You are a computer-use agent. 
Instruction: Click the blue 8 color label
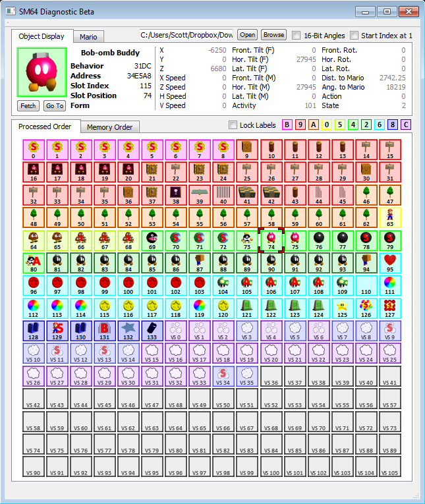point(393,125)
